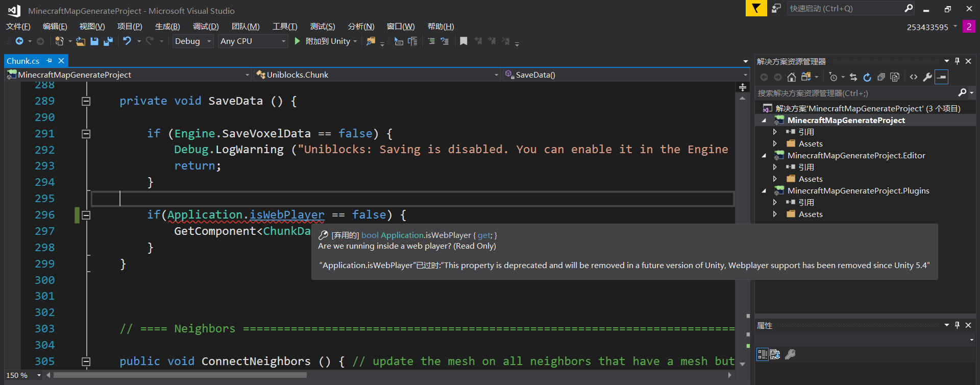Image resolution: width=980 pixels, height=385 pixels.
Task: Click the Redo arrow in toolbar
Action: (150, 41)
